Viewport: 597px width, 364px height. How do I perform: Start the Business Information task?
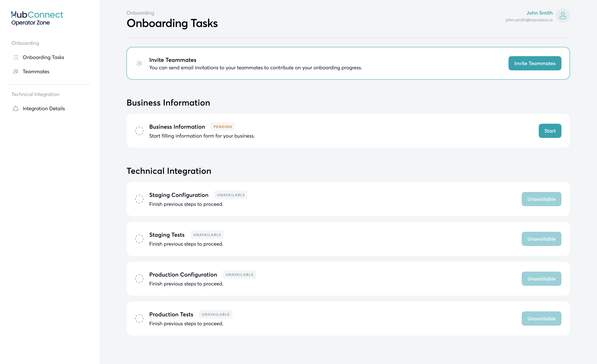pyautogui.click(x=550, y=131)
